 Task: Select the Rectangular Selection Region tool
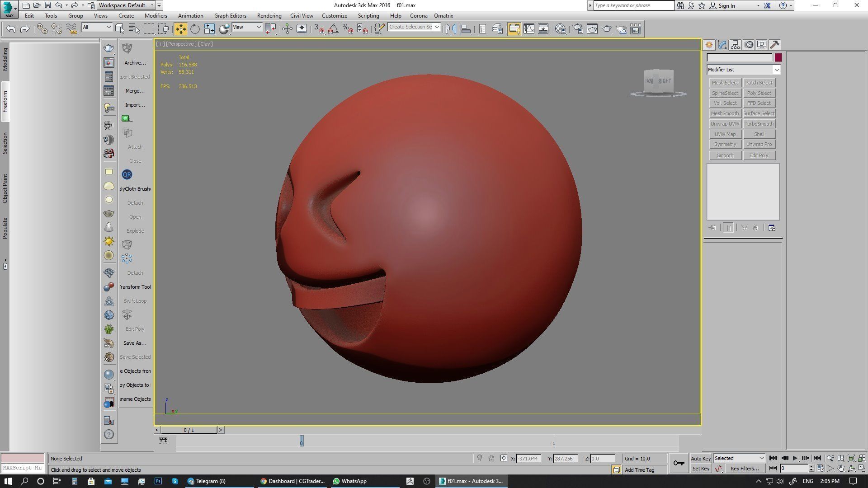[x=149, y=29]
